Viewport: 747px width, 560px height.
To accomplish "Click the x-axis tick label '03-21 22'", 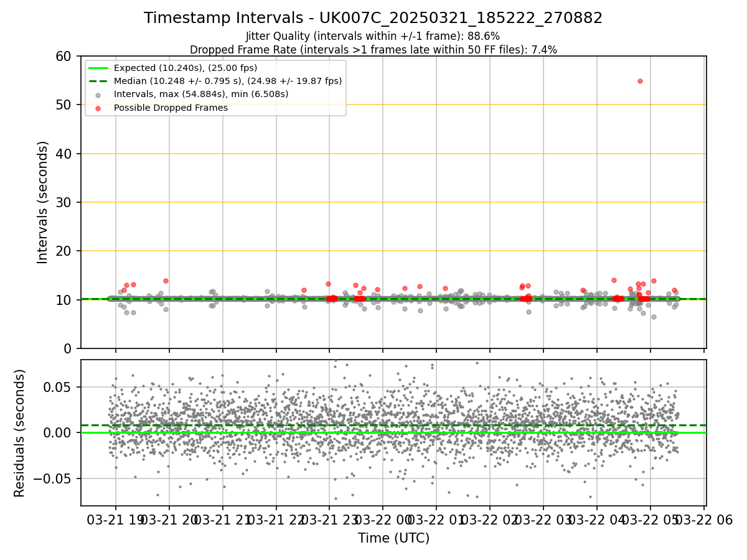I will click(276, 519).
